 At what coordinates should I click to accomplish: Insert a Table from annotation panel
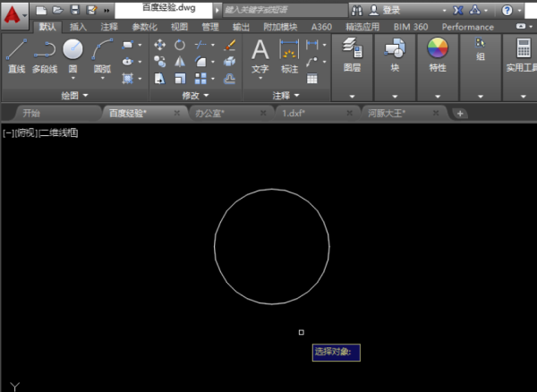312,79
